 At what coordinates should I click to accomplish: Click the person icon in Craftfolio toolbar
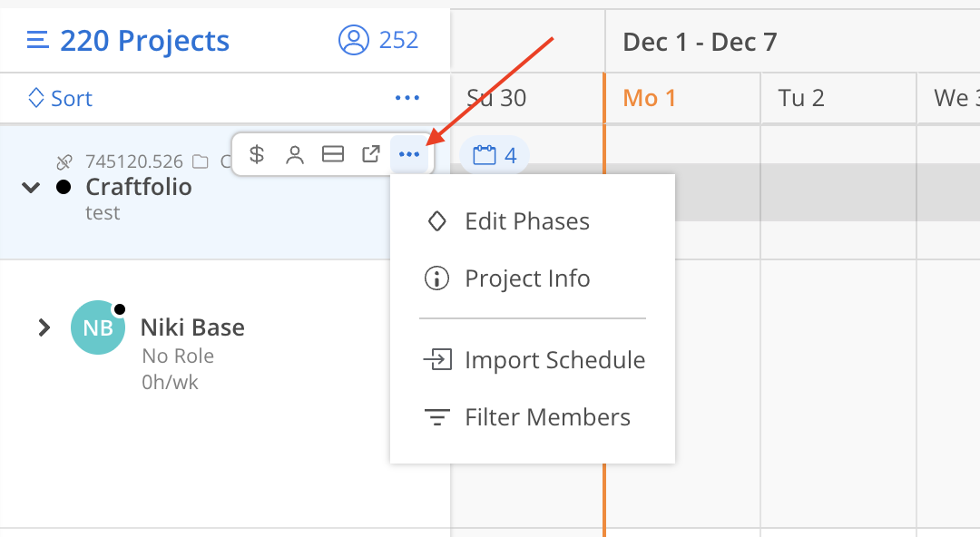[295, 154]
